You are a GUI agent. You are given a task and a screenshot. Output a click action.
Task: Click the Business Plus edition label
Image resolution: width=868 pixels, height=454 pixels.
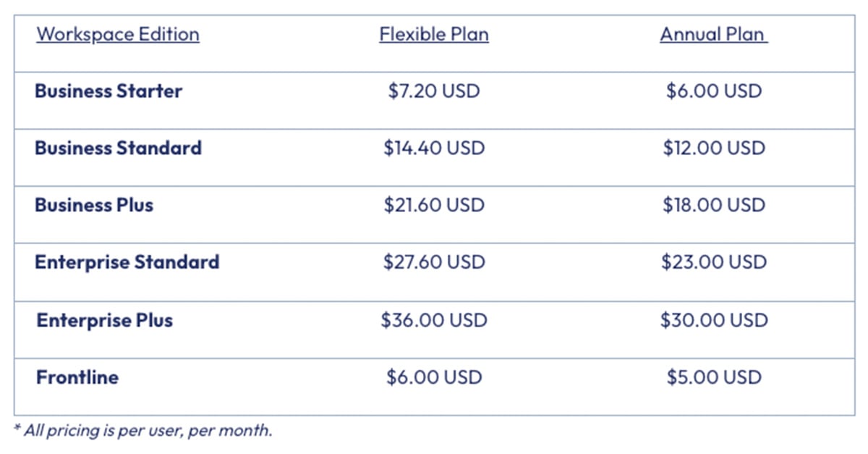[94, 205]
